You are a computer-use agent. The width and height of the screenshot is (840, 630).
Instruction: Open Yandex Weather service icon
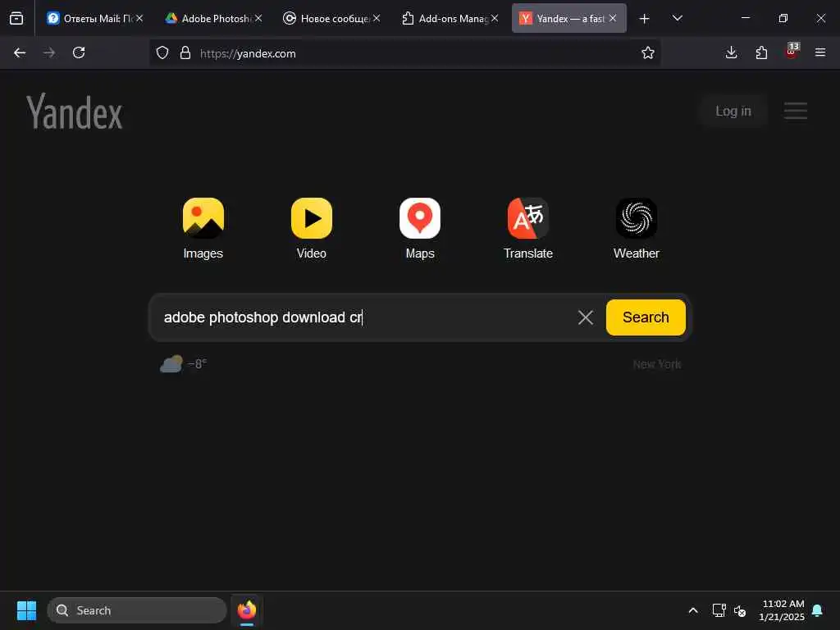coord(637,218)
